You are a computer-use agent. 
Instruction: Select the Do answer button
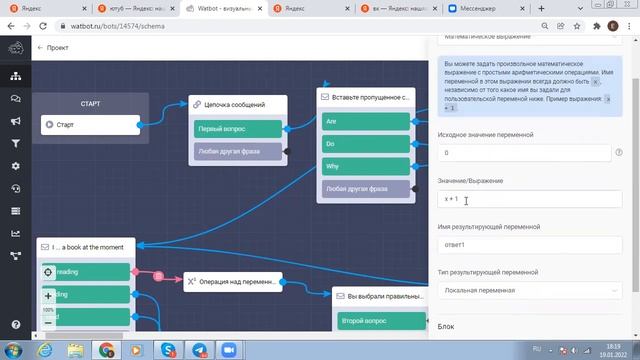366,144
